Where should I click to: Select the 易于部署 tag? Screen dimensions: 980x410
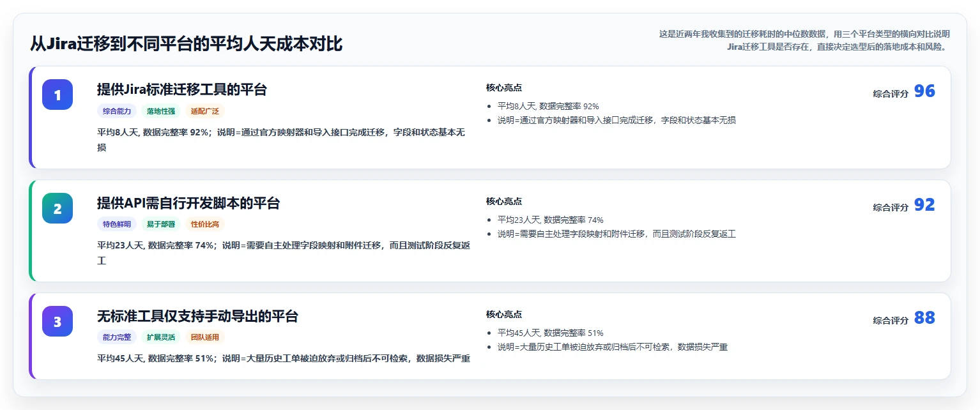pyautogui.click(x=161, y=224)
